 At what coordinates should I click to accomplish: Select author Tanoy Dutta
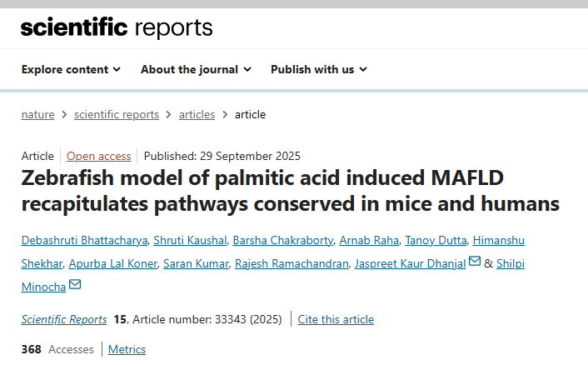(x=434, y=241)
